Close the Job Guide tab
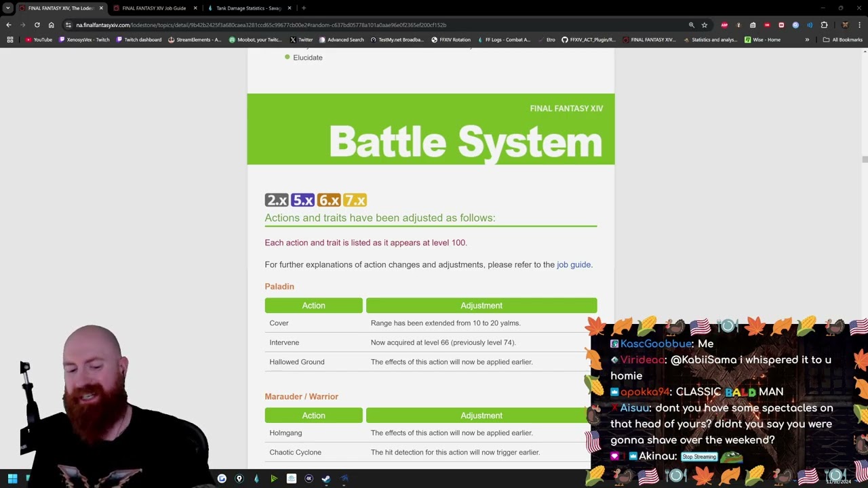 point(195,8)
